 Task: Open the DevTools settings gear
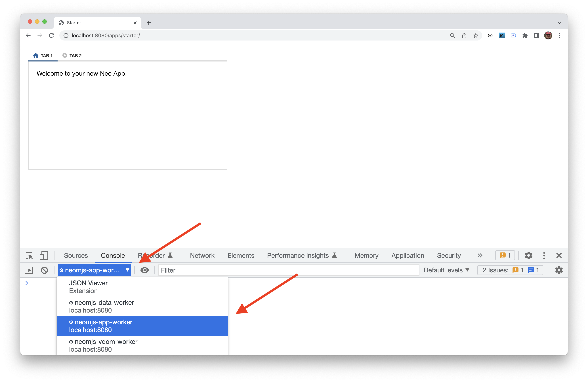click(x=528, y=255)
